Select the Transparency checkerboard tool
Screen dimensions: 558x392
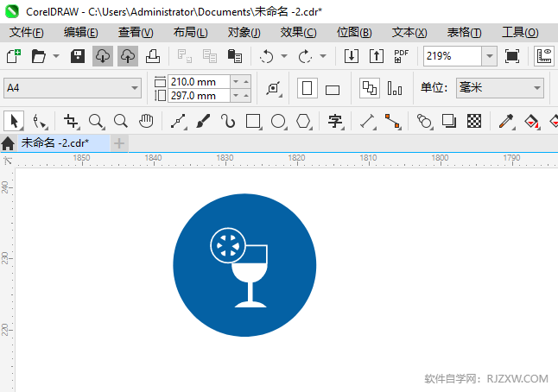coord(474,121)
